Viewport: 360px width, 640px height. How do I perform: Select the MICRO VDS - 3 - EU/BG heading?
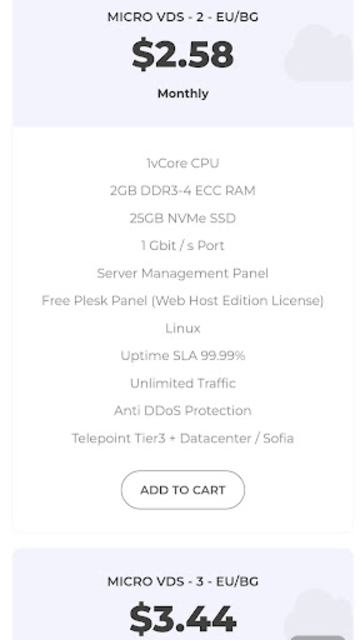coord(182,581)
